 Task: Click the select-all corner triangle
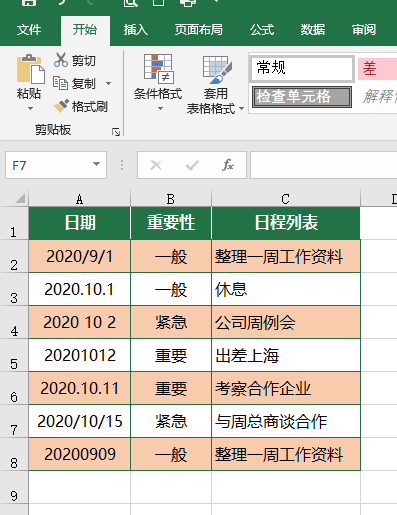(x=20, y=198)
